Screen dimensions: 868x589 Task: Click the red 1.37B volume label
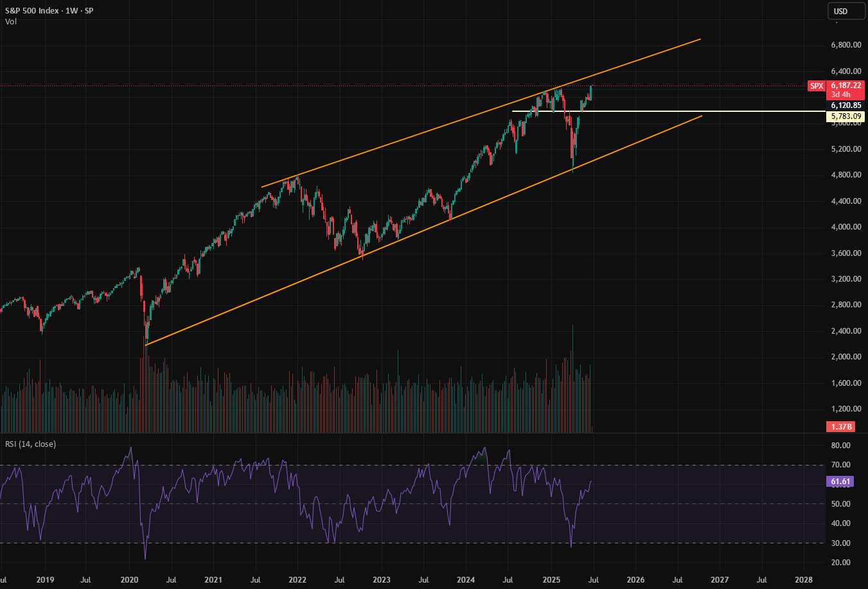coord(841,426)
